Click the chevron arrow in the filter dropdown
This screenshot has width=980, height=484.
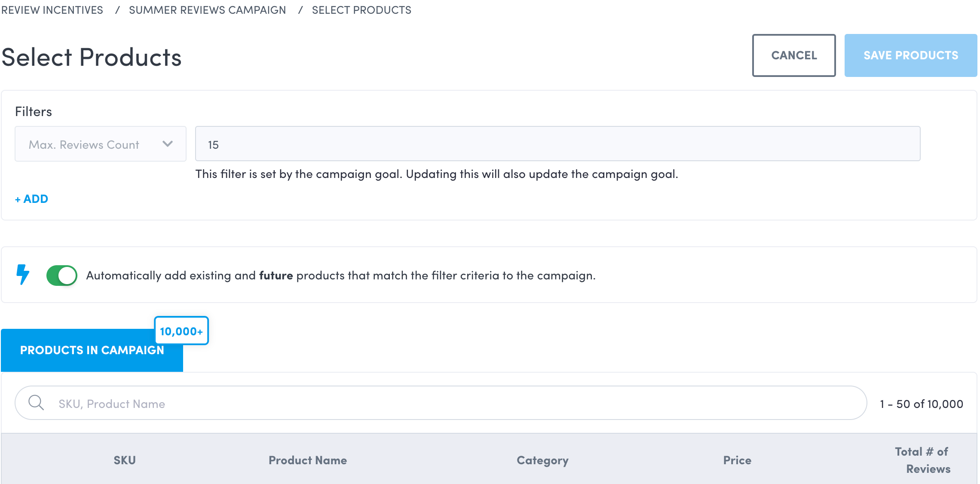(x=168, y=144)
